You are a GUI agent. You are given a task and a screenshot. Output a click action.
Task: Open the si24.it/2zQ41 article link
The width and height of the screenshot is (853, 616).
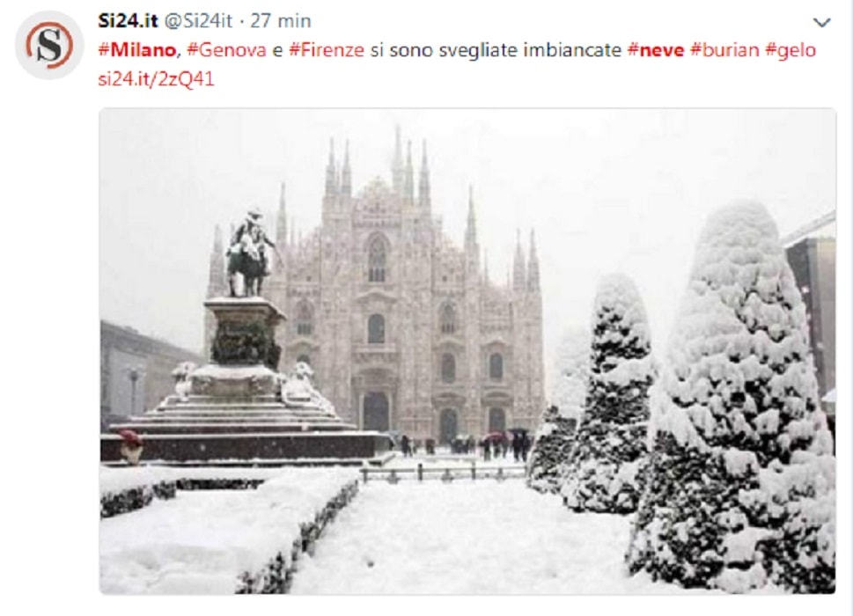pyautogui.click(x=156, y=79)
